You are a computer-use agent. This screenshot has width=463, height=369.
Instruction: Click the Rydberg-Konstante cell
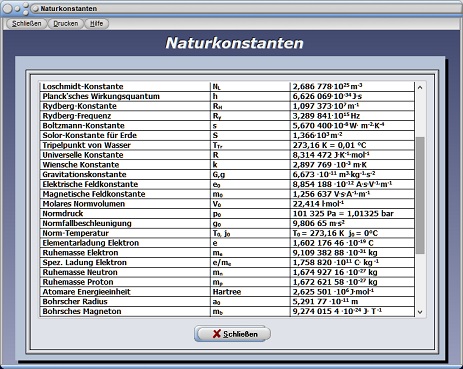pyautogui.click(x=125, y=106)
